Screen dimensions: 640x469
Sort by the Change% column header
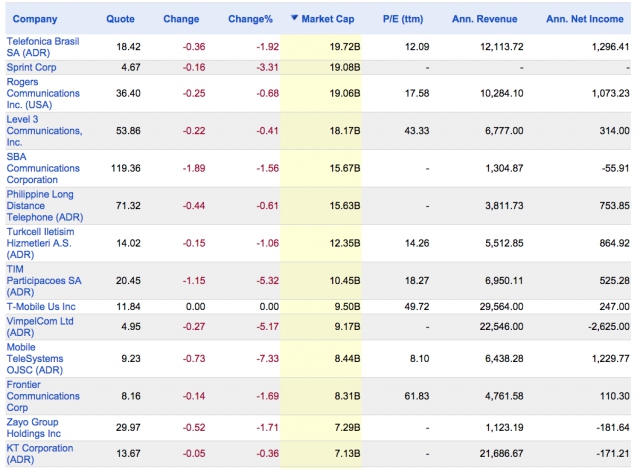point(250,19)
